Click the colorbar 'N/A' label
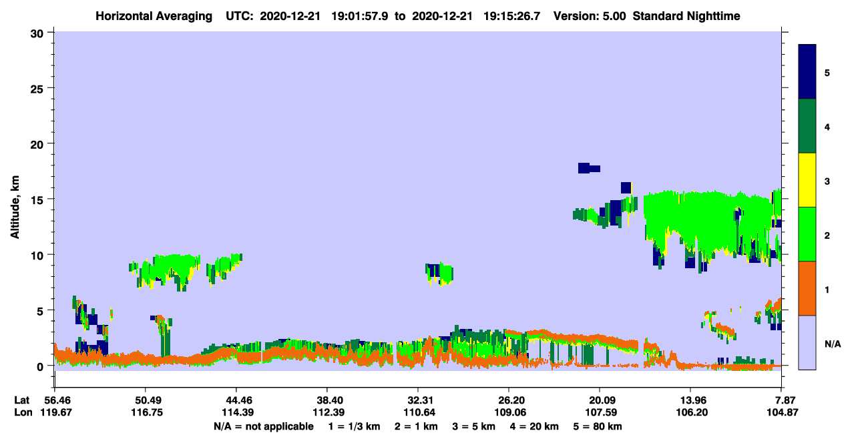 pos(832,344)
